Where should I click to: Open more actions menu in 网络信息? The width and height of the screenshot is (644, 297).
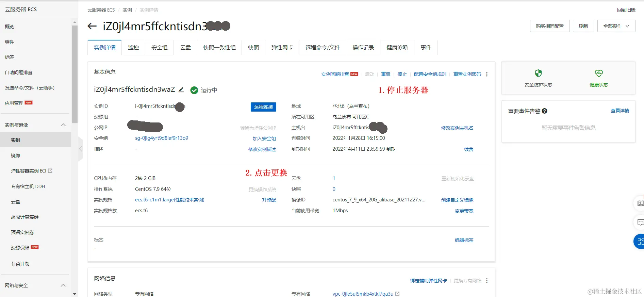[x=487, y=281]
